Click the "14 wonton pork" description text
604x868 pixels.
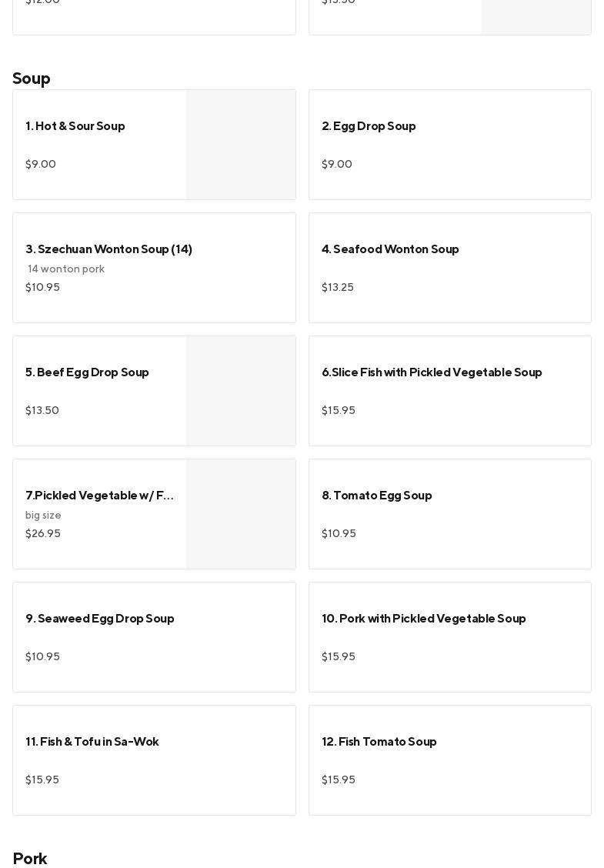(66, 269)
